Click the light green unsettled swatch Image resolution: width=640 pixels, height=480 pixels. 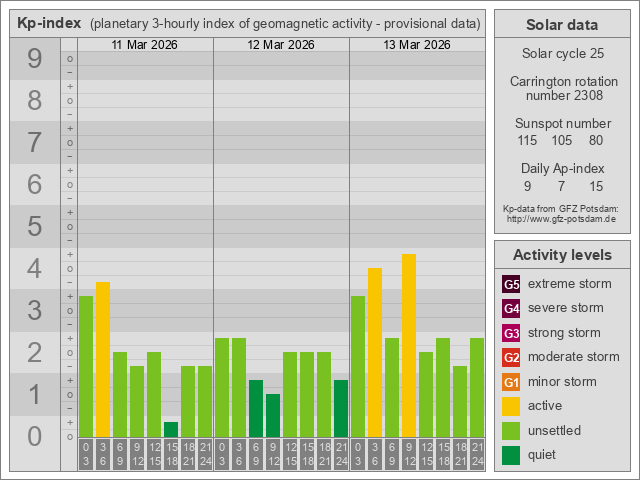click(x=511, y=431)
